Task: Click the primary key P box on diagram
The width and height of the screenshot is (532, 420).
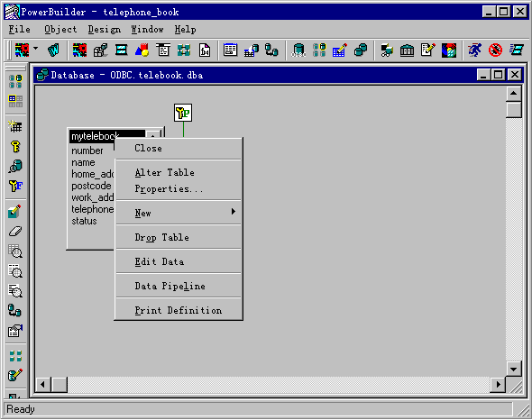Action: point(183,113)
